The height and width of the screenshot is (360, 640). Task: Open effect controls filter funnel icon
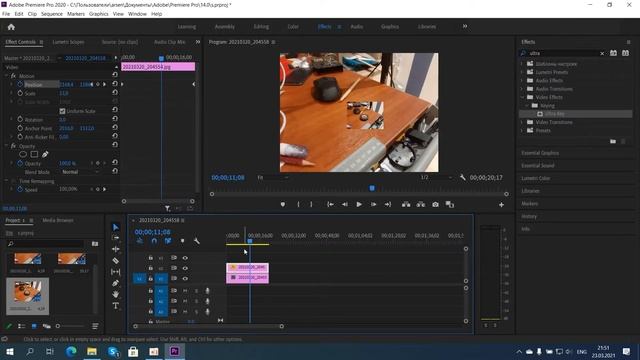(167, 209)
